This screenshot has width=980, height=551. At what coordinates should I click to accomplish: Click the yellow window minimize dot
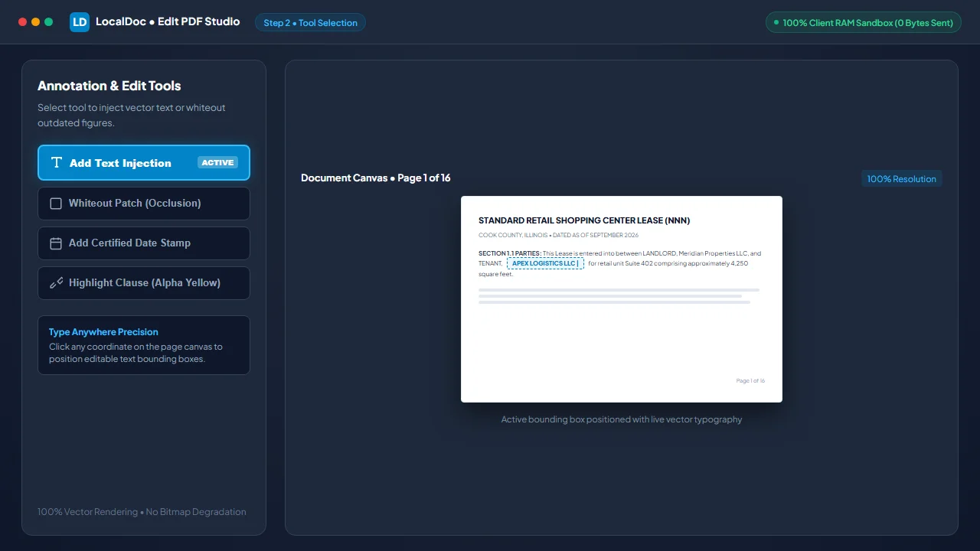coord(35,22)
